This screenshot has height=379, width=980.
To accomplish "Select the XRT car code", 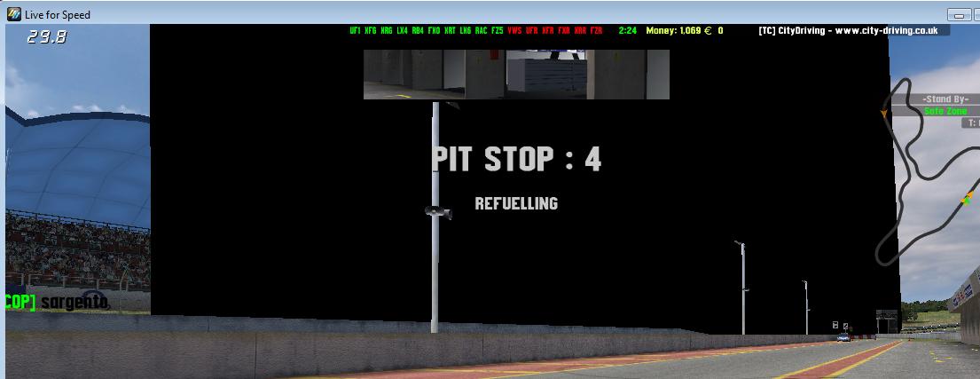I will tap(450, 30).
